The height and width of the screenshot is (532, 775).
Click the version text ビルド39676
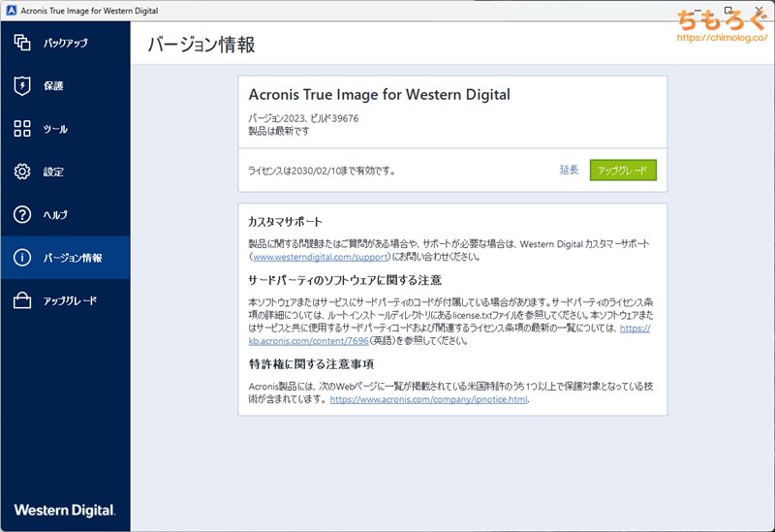[x=334, y=118]
